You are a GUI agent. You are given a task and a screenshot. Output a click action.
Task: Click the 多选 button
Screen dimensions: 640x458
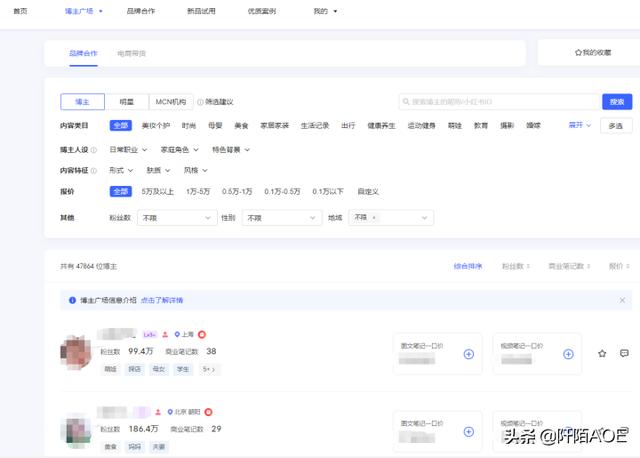[x=616, y=126]
